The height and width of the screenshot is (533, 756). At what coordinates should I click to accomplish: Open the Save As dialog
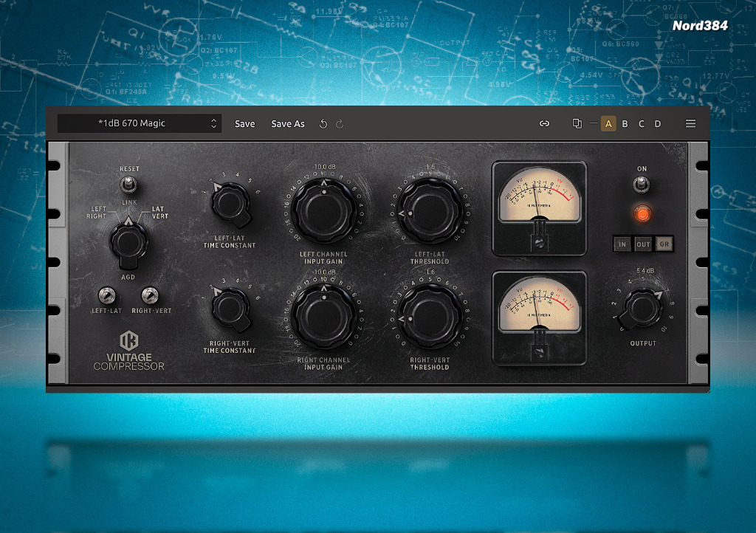288,124
